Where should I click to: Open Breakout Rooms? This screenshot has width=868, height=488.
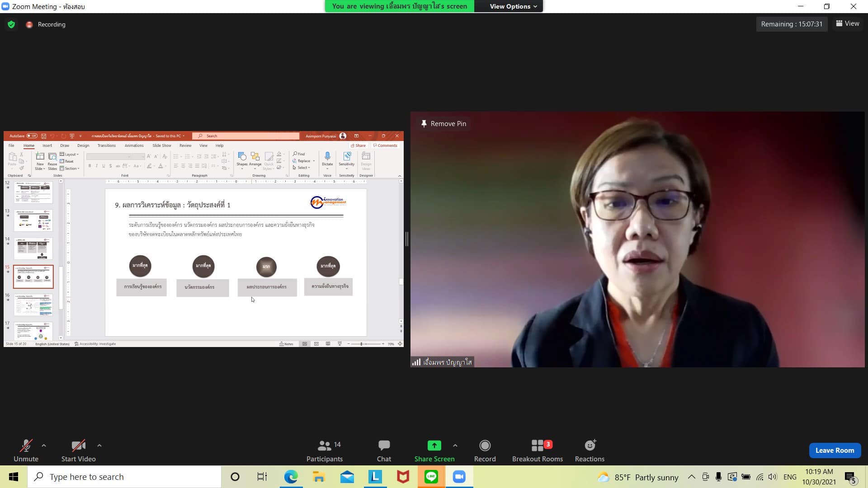(537, 446)
